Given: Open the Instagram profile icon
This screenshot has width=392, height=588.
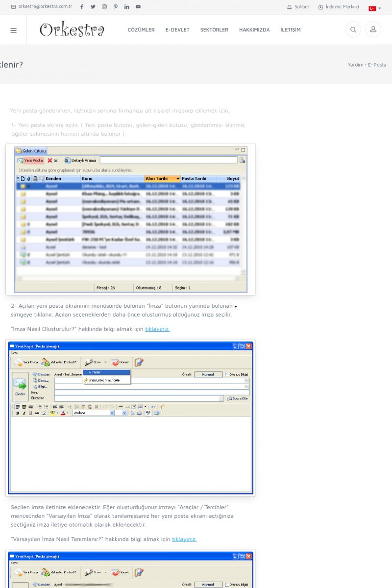Looking at the screenshot, I should pyautogui.click(x=104, y=7).
